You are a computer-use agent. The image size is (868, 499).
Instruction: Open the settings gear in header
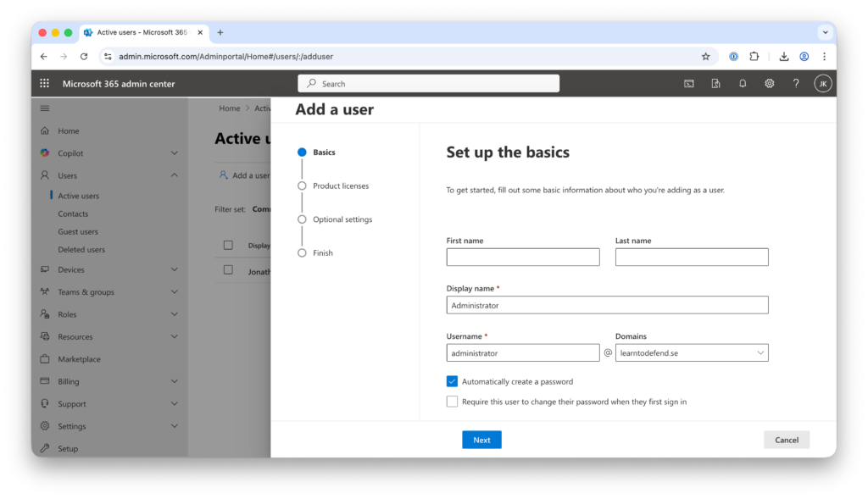[769, 84]
